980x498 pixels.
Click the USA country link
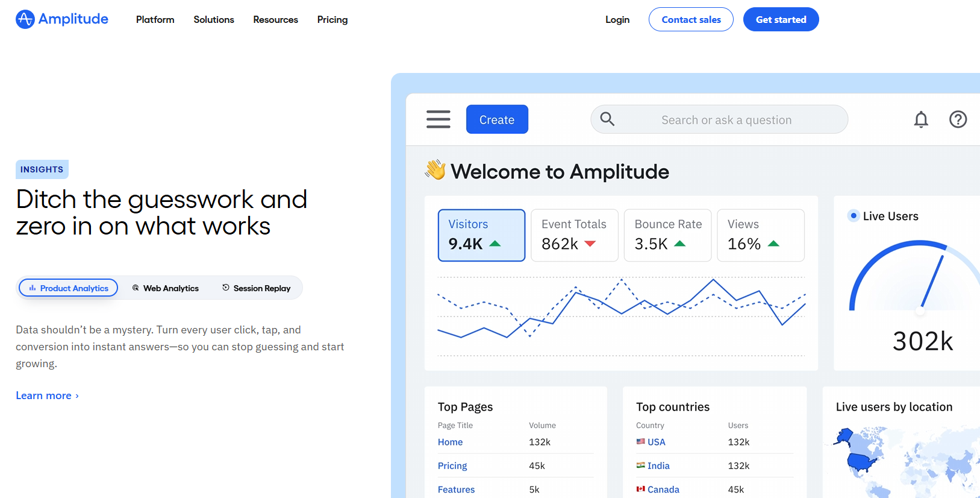tap(657, 442)
